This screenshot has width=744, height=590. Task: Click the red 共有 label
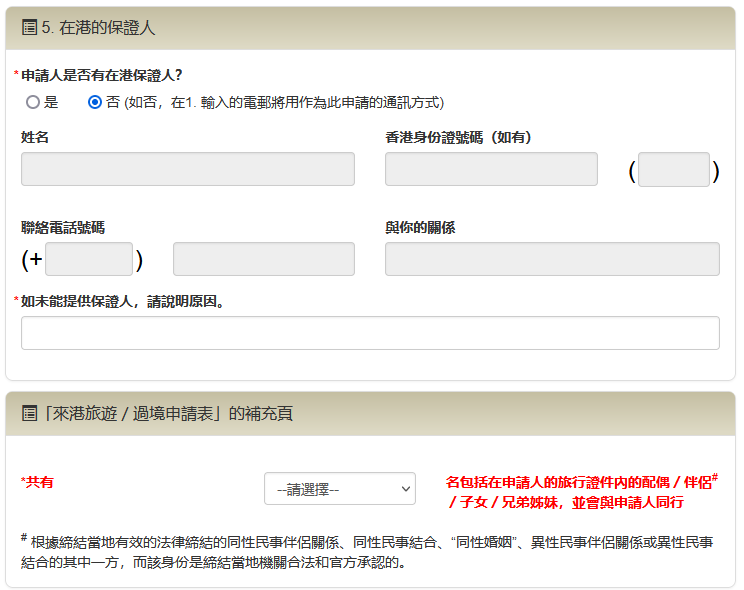coord(38,482)
